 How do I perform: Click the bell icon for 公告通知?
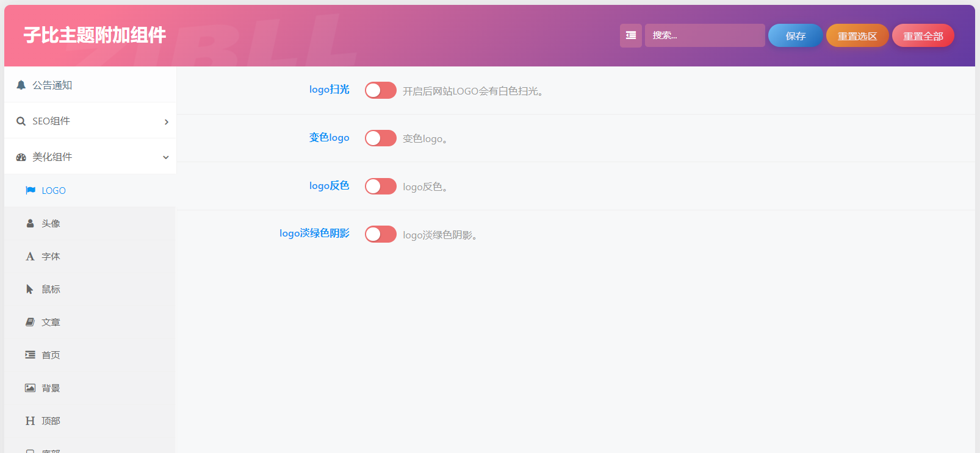pyautogui.click(x=21, y=85)
